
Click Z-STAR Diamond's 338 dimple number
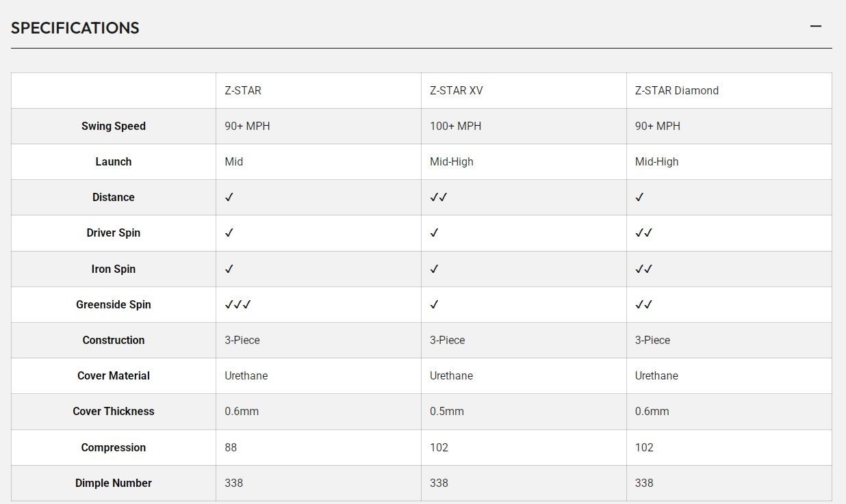pyautogui.click(x=645, y=483)
